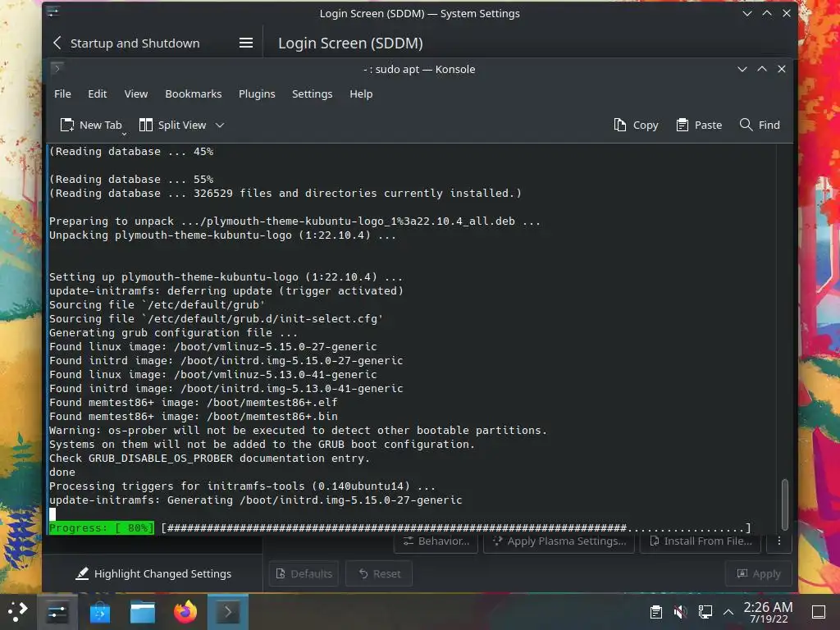
Task: Open Find in Konsole toolbar
Action: coord(760,125)
